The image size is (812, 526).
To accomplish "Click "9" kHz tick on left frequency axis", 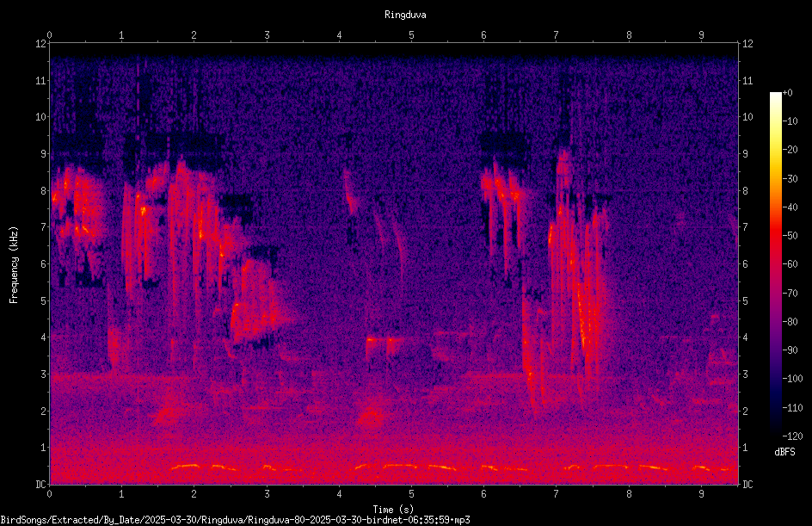I will tap(44, 154).
